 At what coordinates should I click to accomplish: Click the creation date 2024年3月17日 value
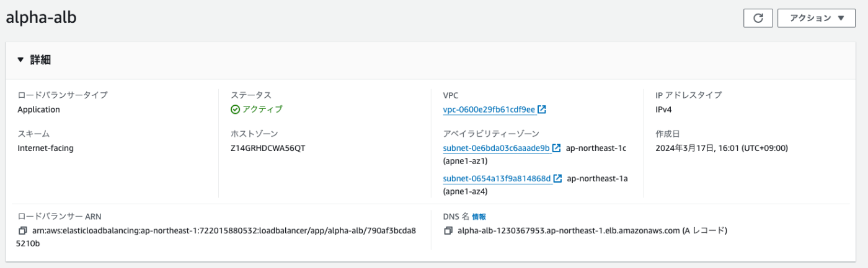(721, 148)
